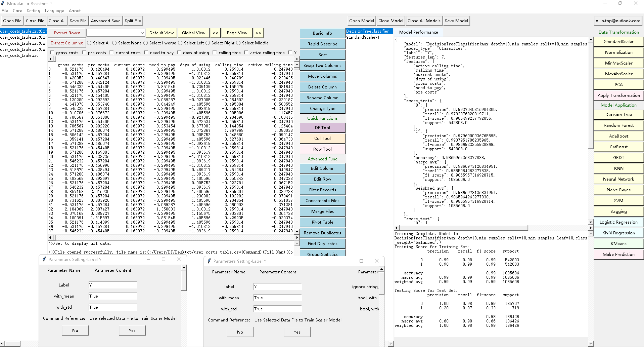Click No in right Parameters Setting dialog

(x=240, y=332)
